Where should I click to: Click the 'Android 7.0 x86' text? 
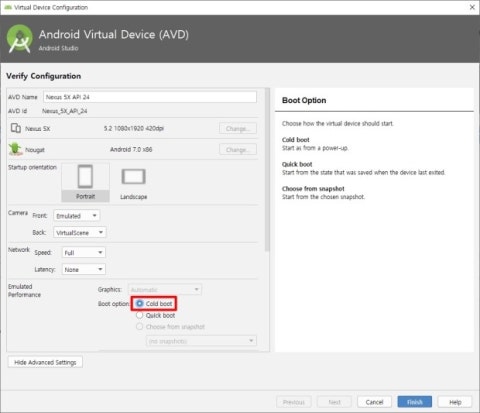click(x=131, y=149)
